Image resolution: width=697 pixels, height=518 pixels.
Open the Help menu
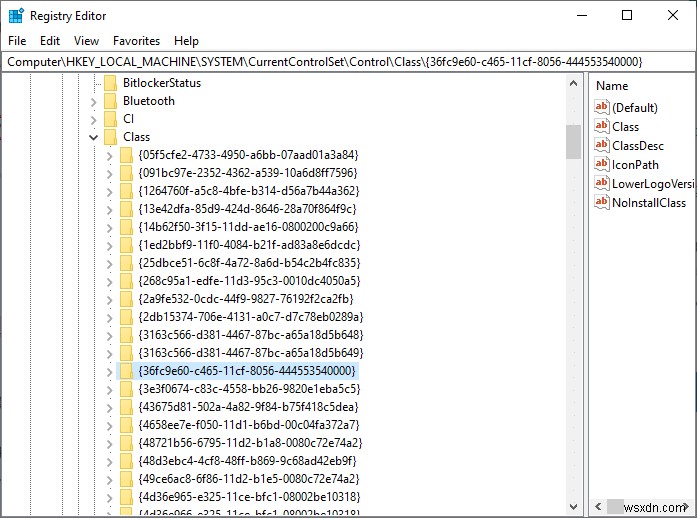(186, 41)
